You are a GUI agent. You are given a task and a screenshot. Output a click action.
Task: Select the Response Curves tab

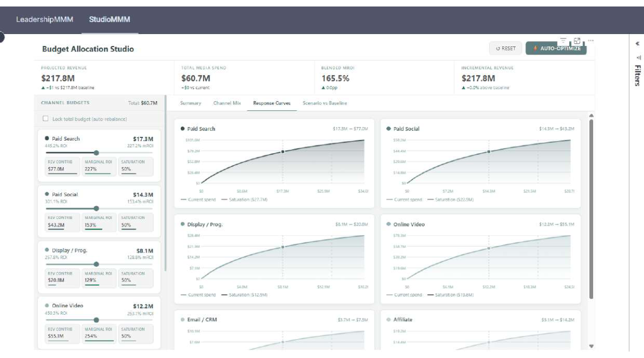point(272,103)
